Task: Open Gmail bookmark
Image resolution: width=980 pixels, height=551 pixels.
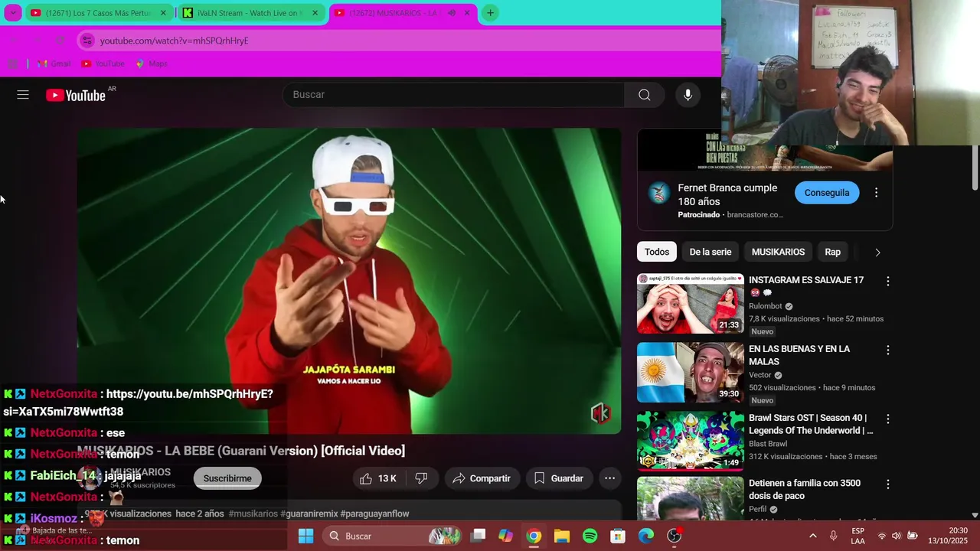Action: (54, 64)
